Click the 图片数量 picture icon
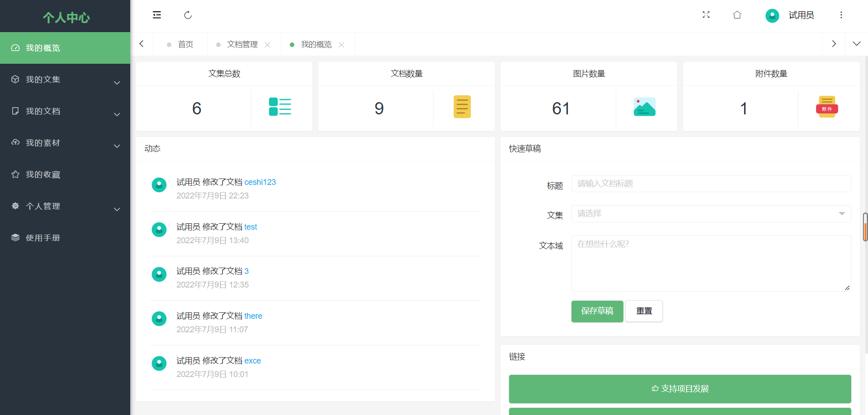Viewport: 868px width, 415px height. 645,107
